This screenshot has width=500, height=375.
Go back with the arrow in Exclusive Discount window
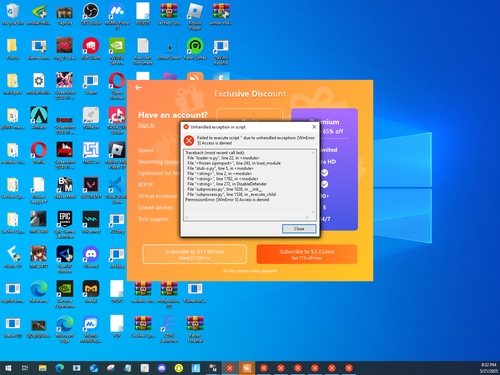139,88
